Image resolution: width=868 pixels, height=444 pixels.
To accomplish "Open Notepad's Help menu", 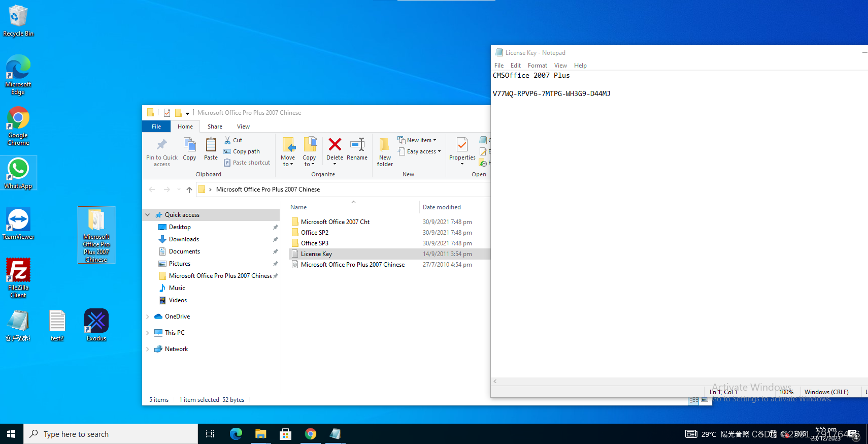I will click(580, 66).
